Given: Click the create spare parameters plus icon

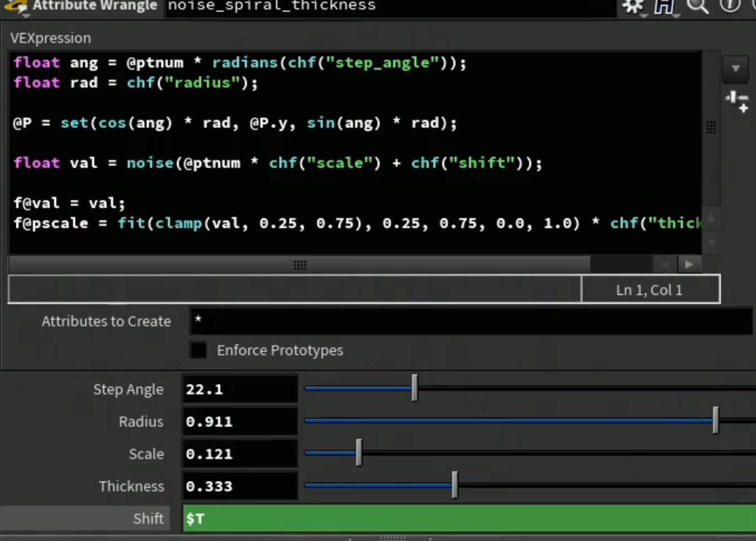Looking at the screenshot, I should pos(737,103).
